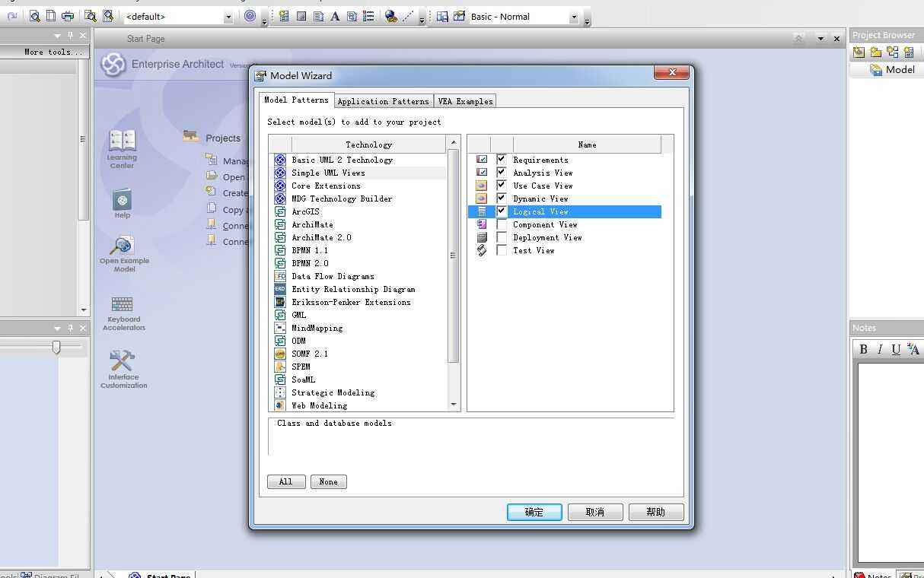This screenshot has height=578, width=924.
Task: Check the Test View checkbox
Action: 502,250
